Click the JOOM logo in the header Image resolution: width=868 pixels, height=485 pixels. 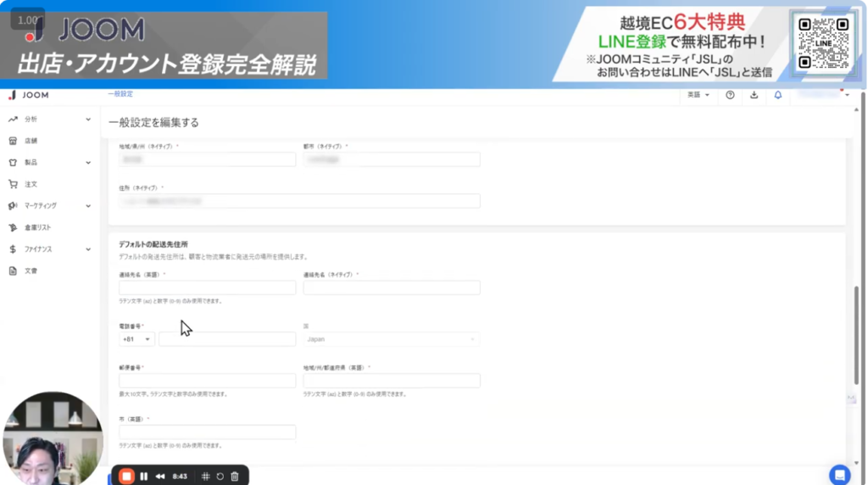[29, 95]
